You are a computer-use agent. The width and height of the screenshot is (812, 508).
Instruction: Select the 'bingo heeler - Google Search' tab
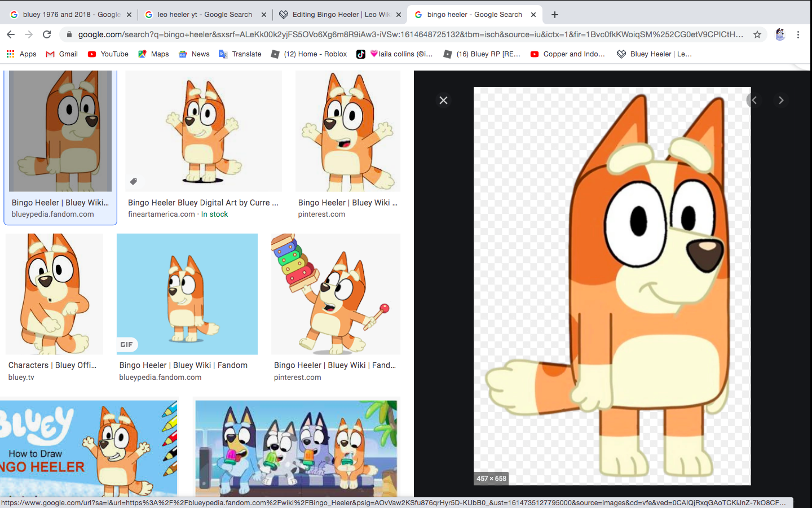pos(475,15)
